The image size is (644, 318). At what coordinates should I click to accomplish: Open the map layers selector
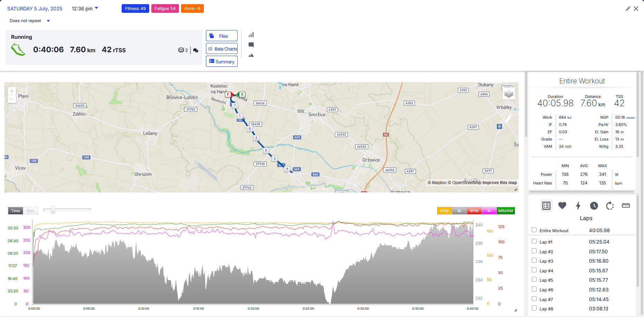click(509, 93)
